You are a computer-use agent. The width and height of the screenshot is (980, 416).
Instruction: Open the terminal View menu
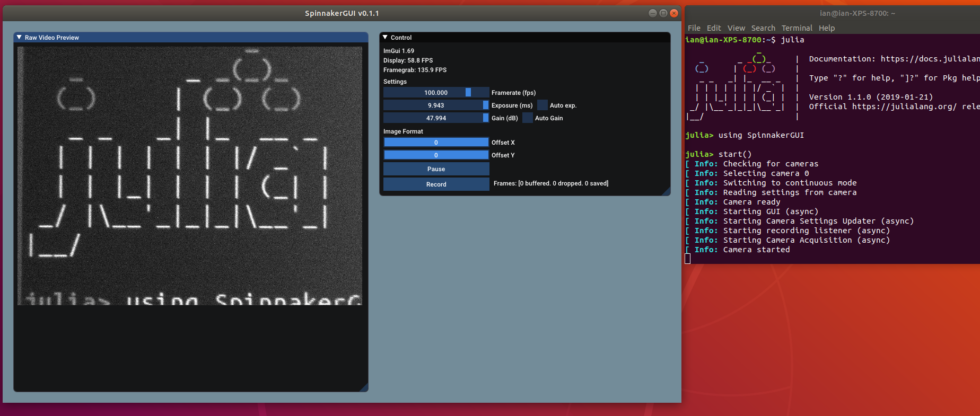(736, 28)
